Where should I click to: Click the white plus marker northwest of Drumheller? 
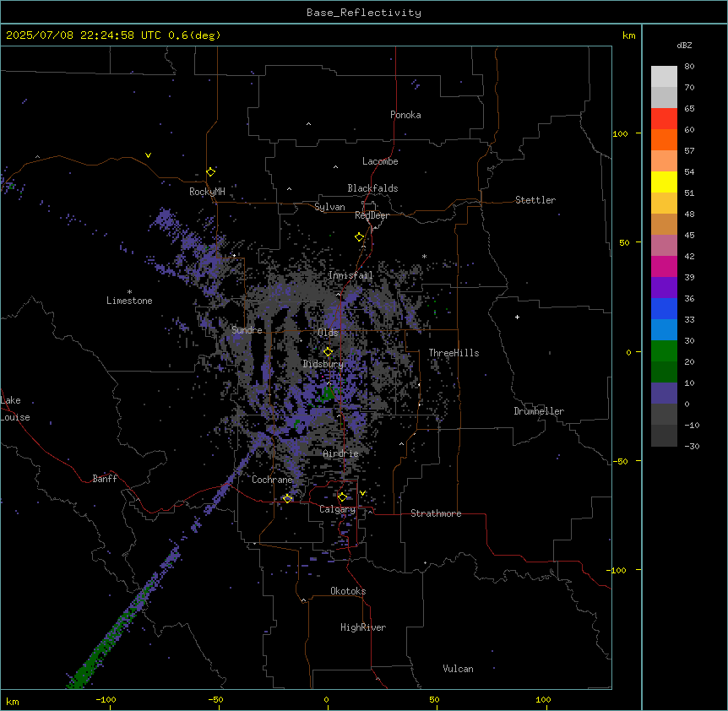tap(517, 317)
